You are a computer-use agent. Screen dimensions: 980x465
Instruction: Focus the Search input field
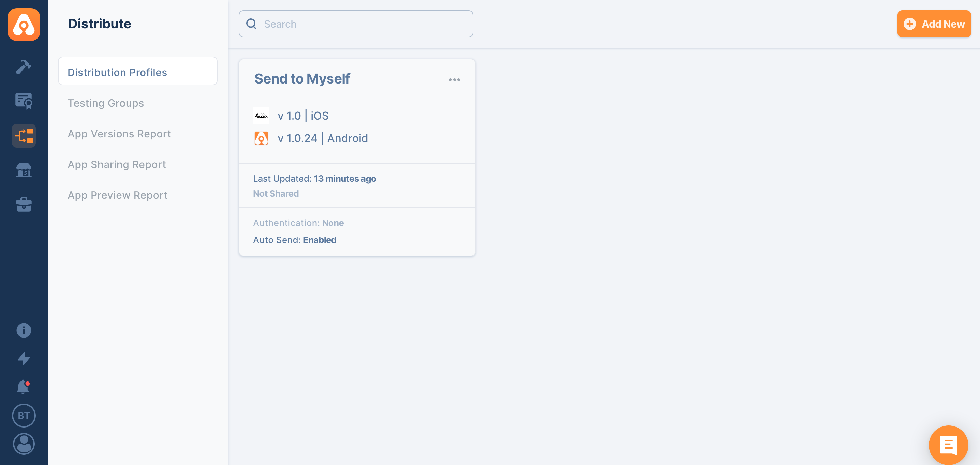[356, 24]
